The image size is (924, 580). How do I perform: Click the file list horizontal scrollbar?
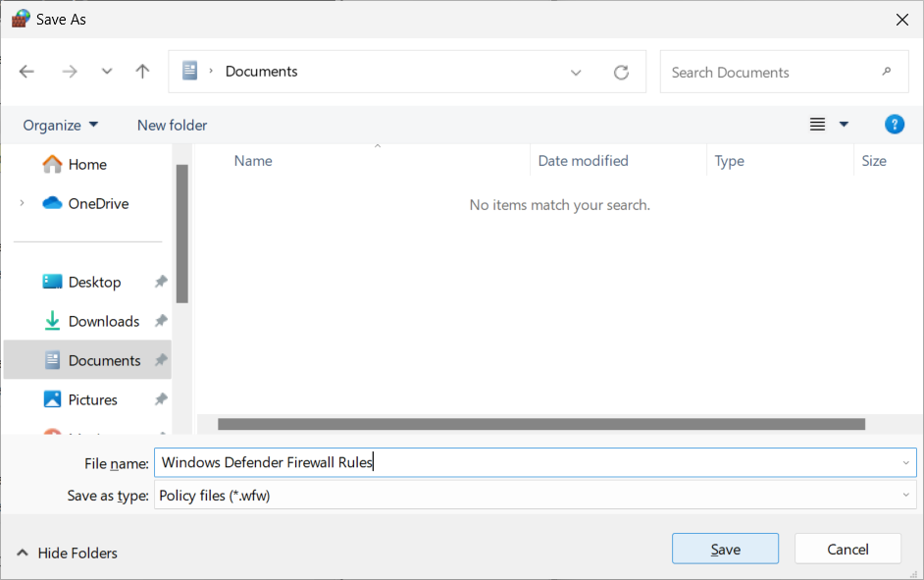coord(541,424)
